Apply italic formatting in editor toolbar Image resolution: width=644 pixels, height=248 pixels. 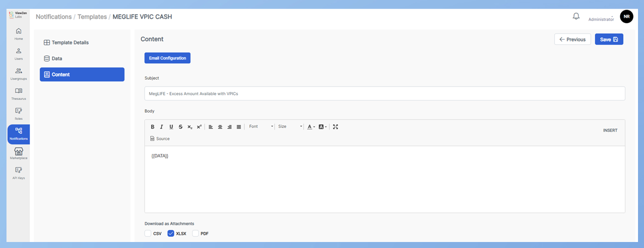pos(161,127)
